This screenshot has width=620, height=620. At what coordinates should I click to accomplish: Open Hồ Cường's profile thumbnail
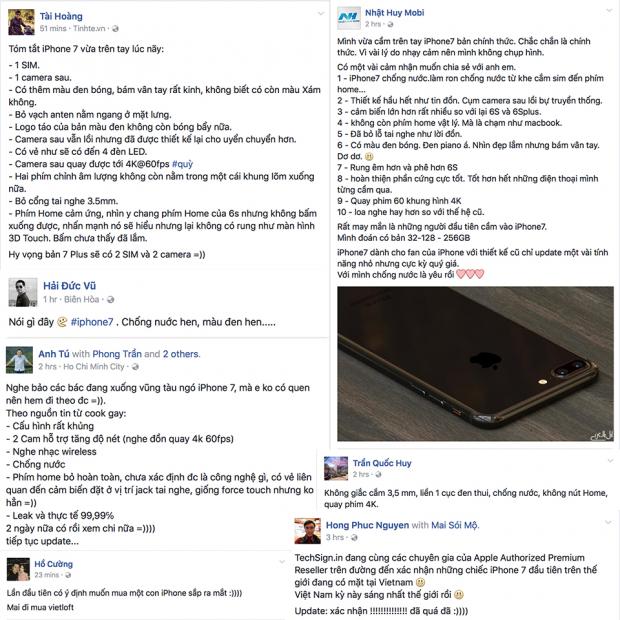pos(18,569)
